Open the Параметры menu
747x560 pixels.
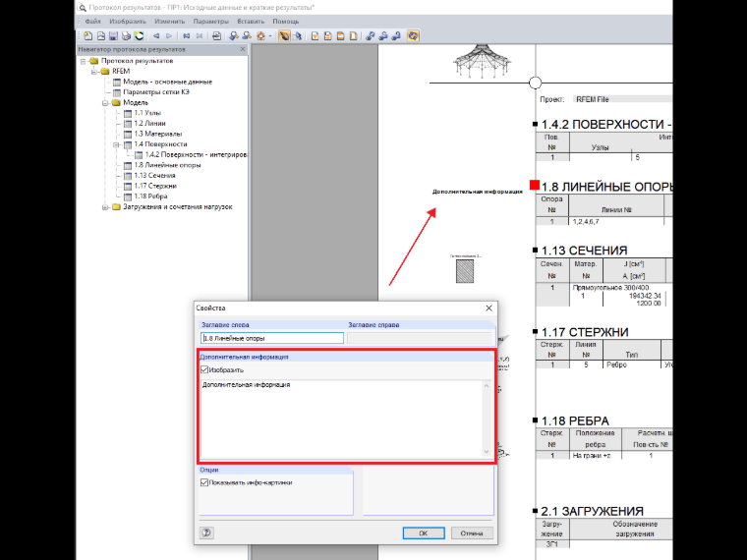[211, 22]
